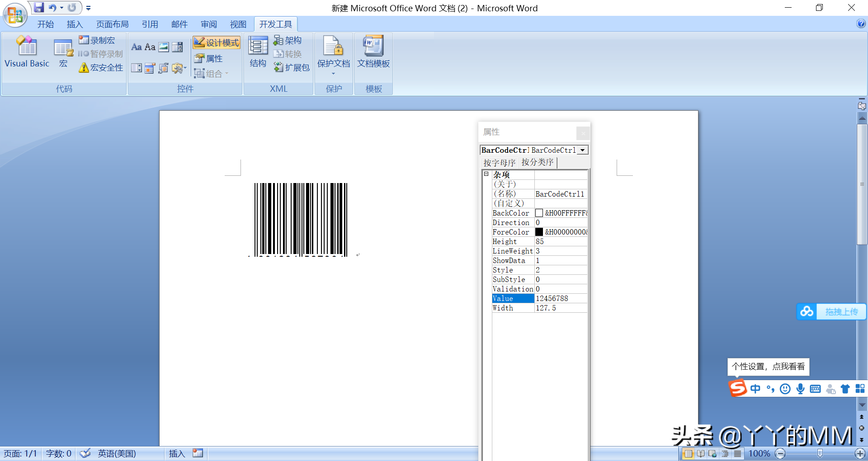The image size is (868, 461).
Task: Toggle Sogou punctuation mode
Action: pyautogui.click(x=770, y=389)
